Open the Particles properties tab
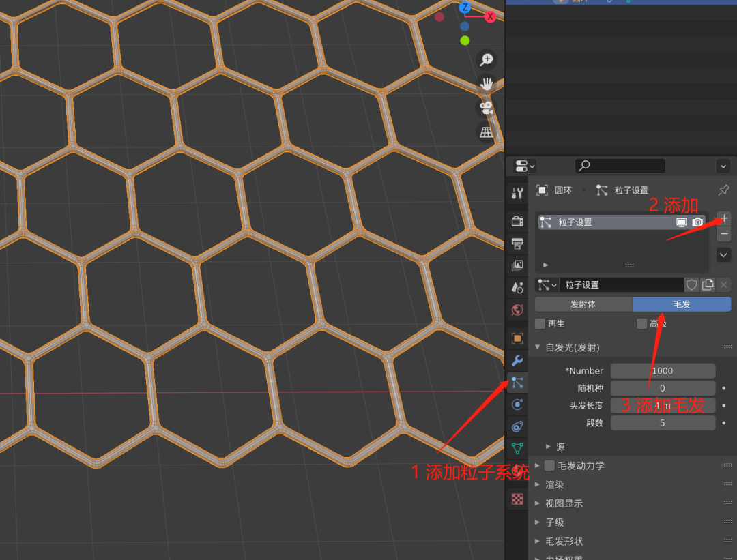The width and height of the screenshot is (737, 560). [x=517, y=383]
